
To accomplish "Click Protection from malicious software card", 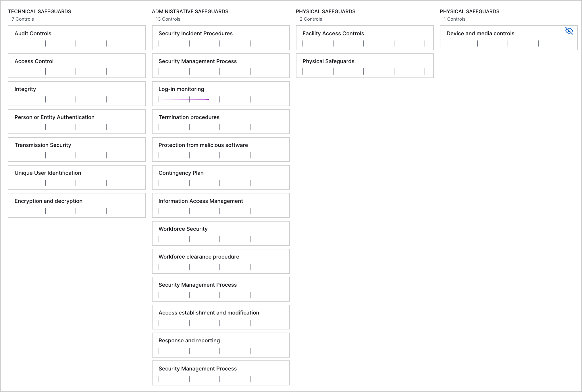I will (x=221, y=149).
